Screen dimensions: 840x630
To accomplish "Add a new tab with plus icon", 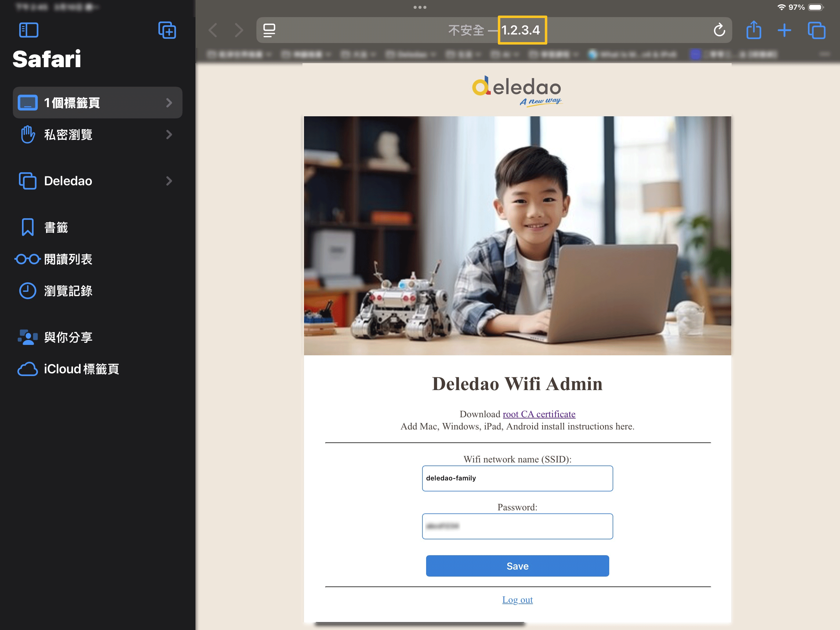I will click(x=784, y=30).
